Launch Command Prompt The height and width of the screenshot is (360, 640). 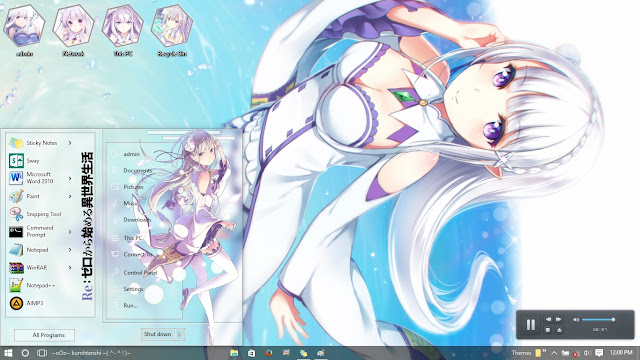point(40,231)
